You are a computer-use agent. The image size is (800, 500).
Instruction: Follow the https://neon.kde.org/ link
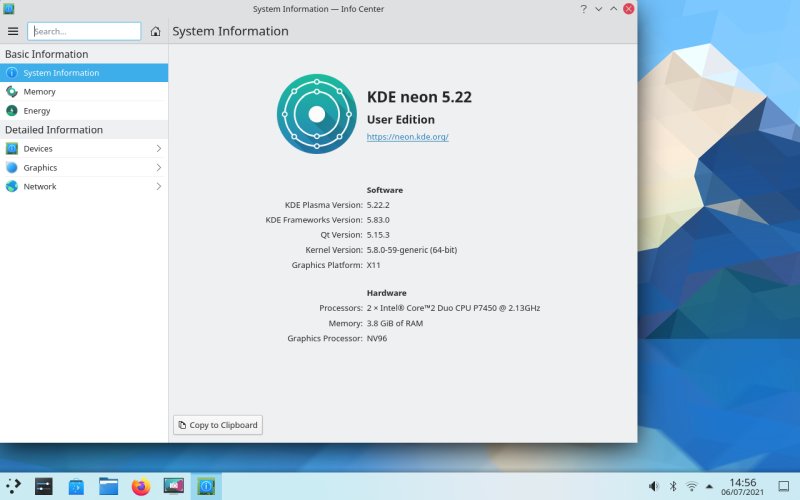pyautogui.click(x=408, y=137)
